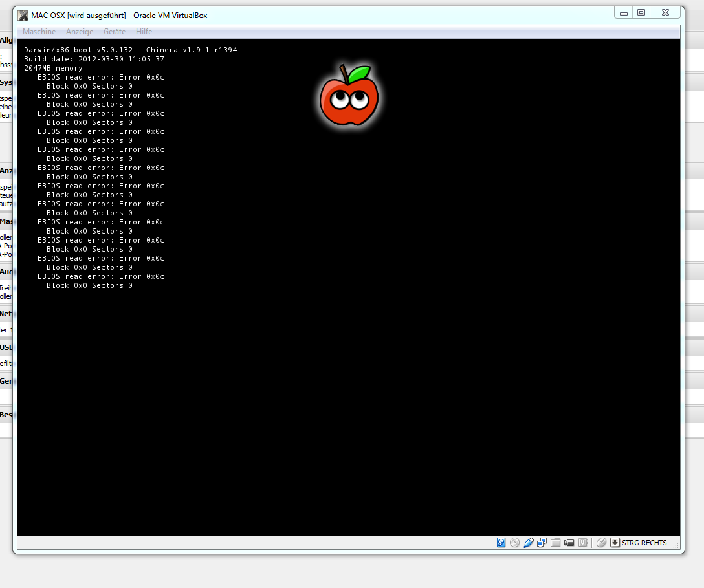Maximize the VirtualBox VM window
This screenshot has height=588, width=704.
tap(641, 13)
